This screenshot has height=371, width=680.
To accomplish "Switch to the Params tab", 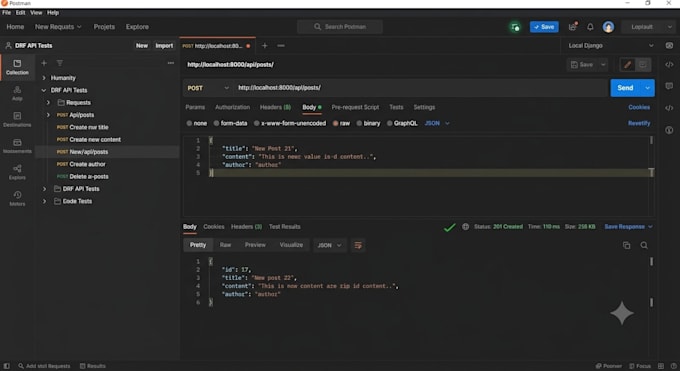I will tap(195, 107).
